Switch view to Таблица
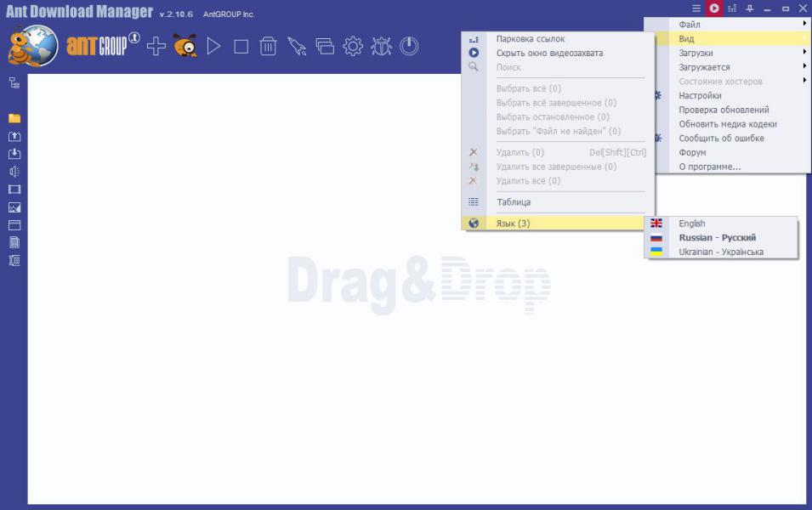Viewport: 812px width, 510px height. tap(558, 202)
